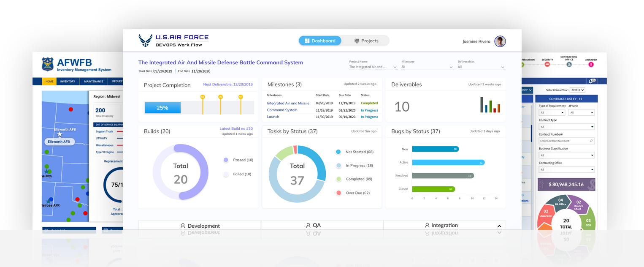Click the search icon in Contract Number field
The height and width of the screenshot is (267, 644).
coord(591,141)
